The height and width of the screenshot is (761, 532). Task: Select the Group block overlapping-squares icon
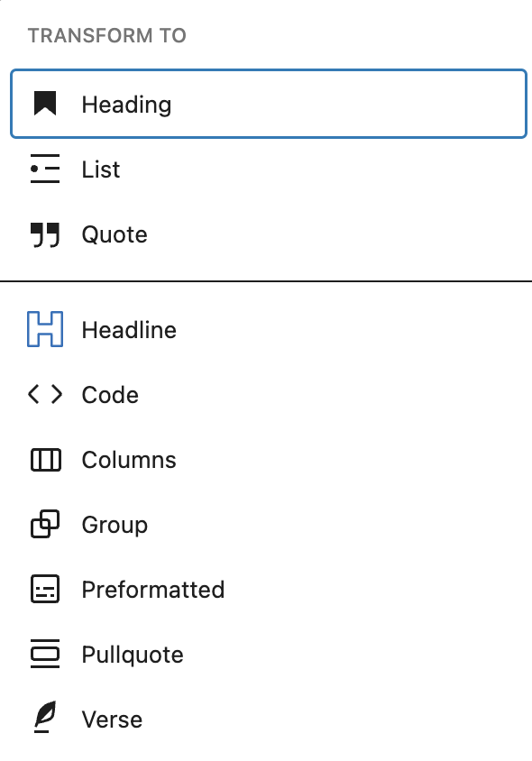[x=43, y=524]
